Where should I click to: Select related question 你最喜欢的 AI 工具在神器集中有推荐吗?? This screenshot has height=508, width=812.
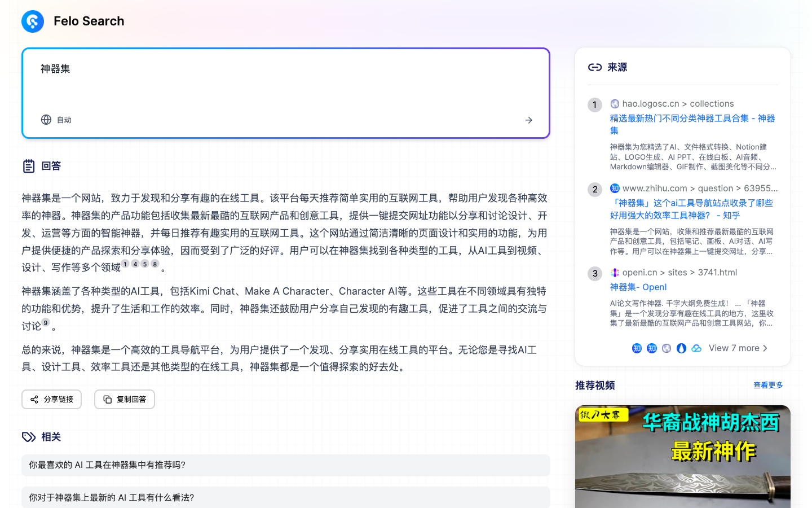(x=286, y=465)
